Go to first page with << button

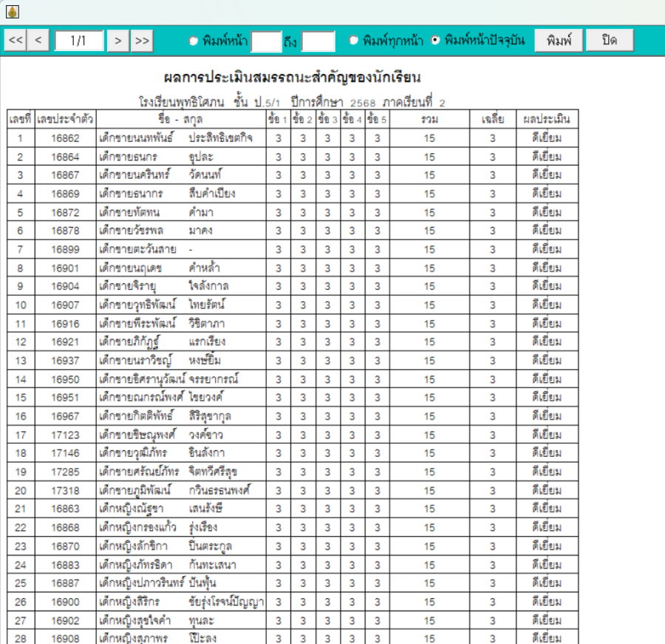click(x=16, y=41)
